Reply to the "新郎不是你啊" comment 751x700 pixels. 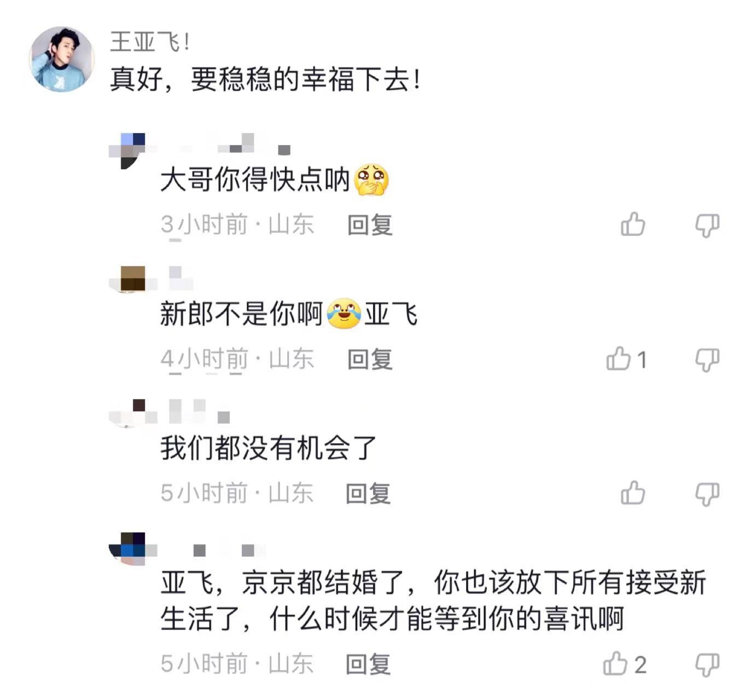[x=370, y=360]
